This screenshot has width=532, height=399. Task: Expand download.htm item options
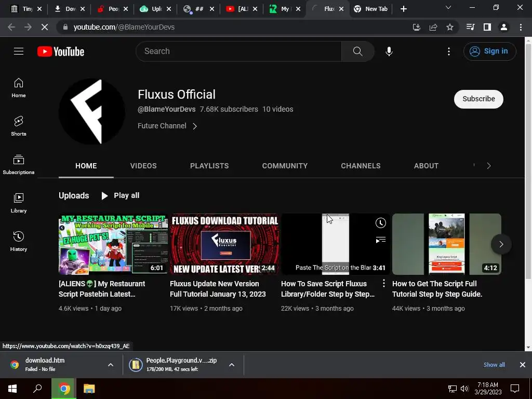[111, 365]
